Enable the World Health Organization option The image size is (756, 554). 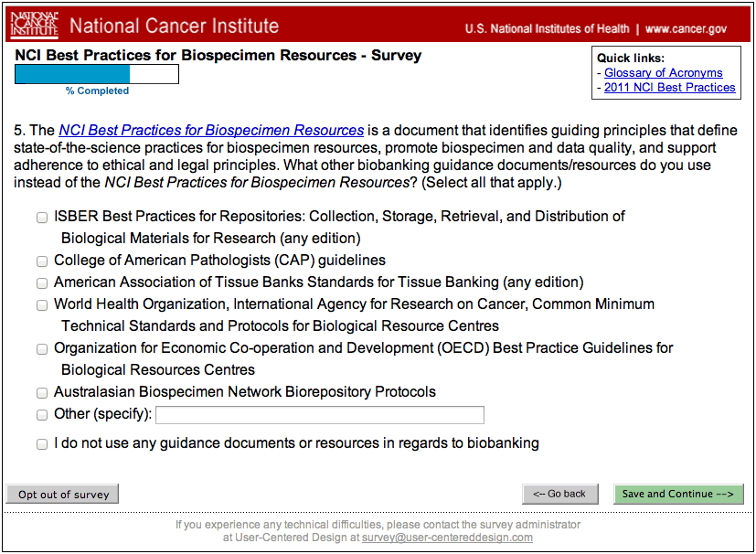42,305
